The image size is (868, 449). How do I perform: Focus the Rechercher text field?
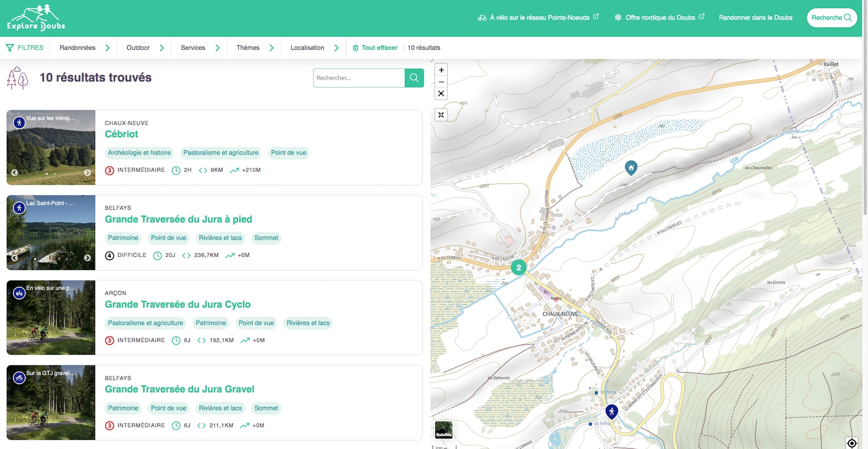(x=359, y=78)
